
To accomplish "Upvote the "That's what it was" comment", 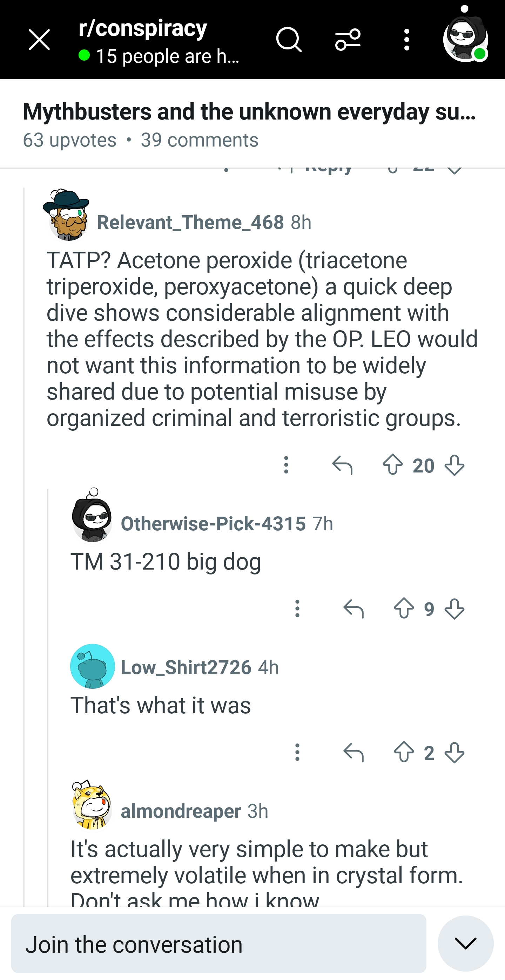I will [404, 752].
